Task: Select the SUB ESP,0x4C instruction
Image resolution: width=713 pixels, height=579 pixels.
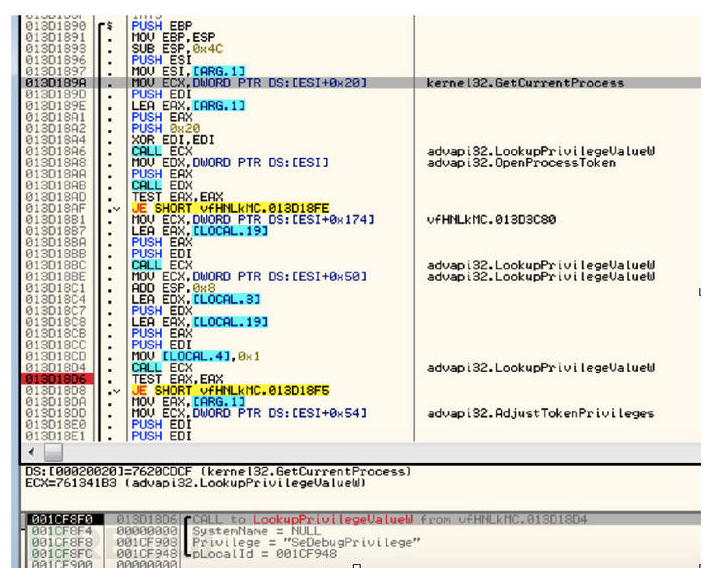Action: [177, 48]
